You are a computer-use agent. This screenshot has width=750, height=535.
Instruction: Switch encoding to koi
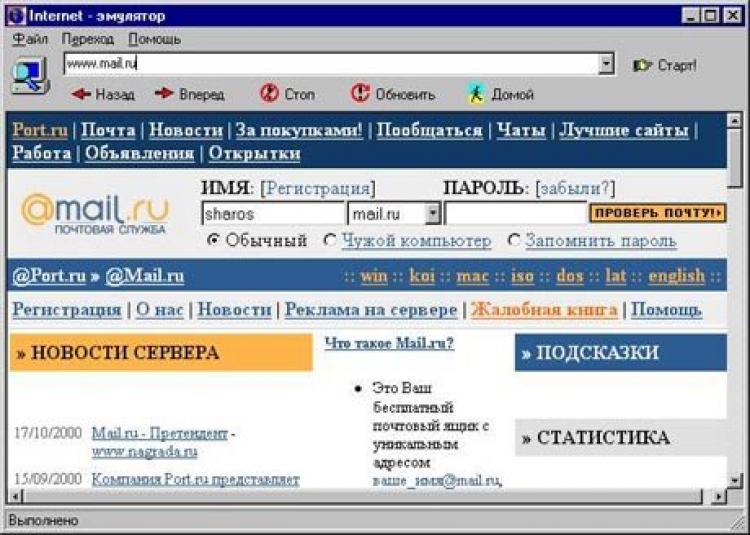point(422,276)
